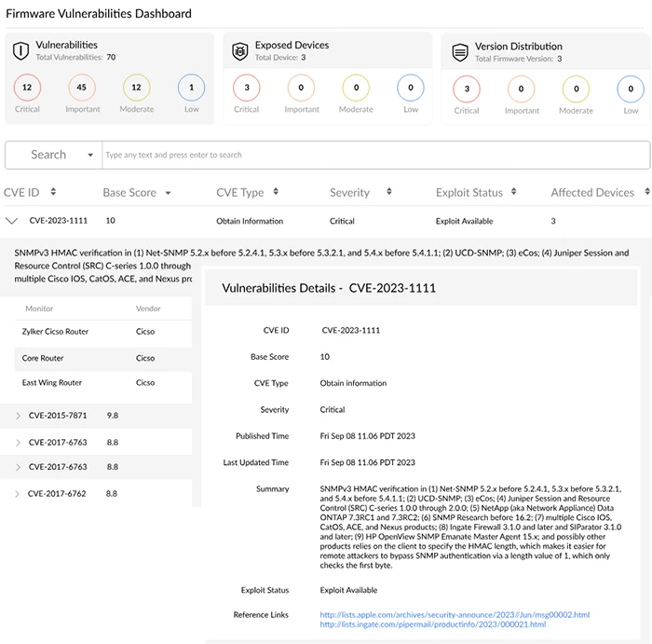
Task: Select the Zylker Cicso Router monitor
Action: click(55, 332)
